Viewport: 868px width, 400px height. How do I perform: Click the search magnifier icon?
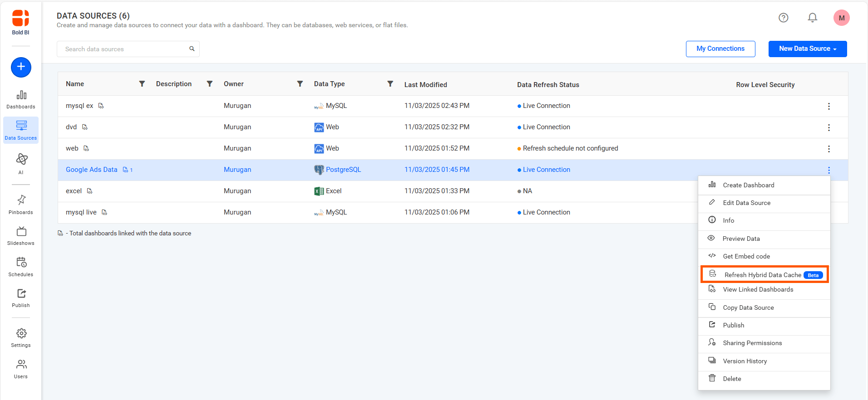point(192,49)
